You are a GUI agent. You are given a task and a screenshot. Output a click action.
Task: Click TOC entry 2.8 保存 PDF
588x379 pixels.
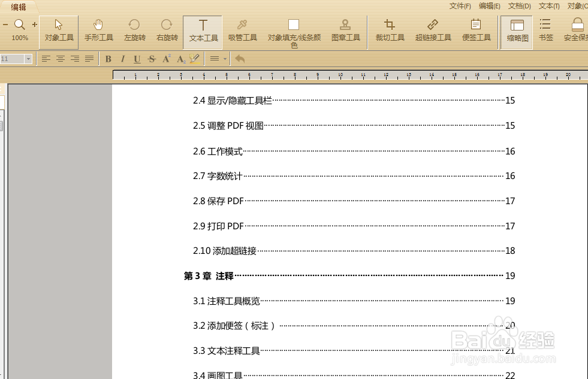click(x=218, y=201)
